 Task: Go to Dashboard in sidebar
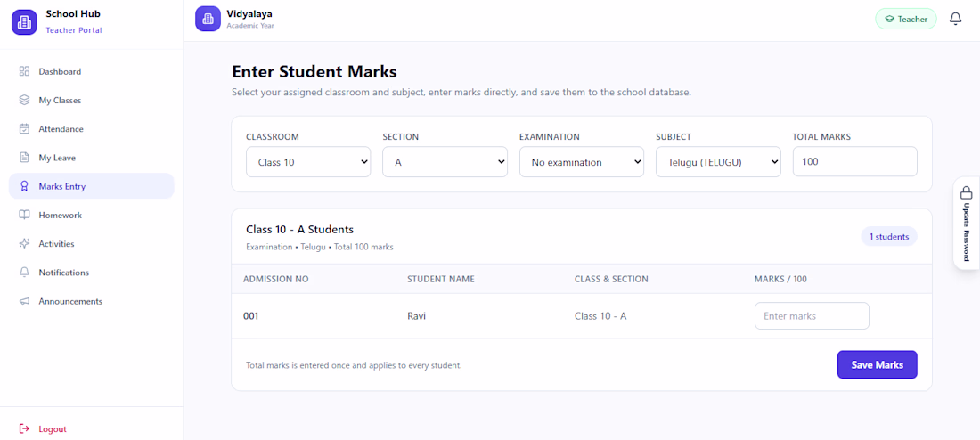[91, 71]
